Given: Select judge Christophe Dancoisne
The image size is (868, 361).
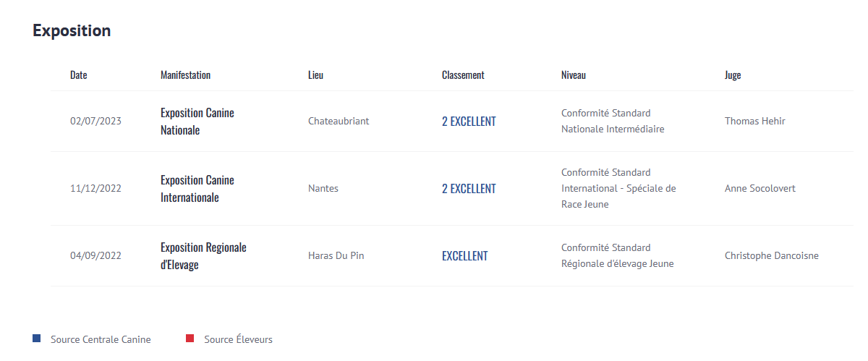Looking at the screenshot, I should point(771,256).
